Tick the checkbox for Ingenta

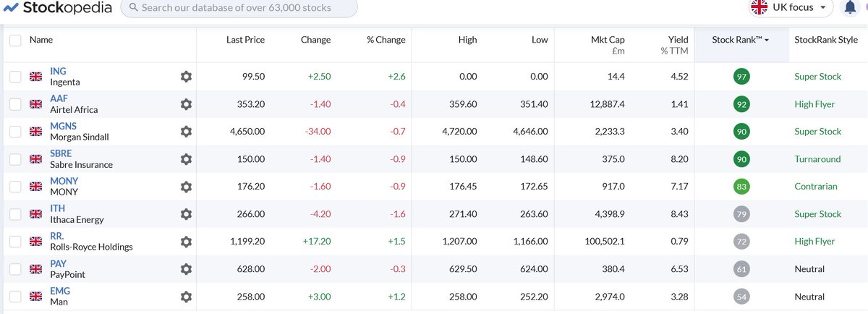click(15, 77)
